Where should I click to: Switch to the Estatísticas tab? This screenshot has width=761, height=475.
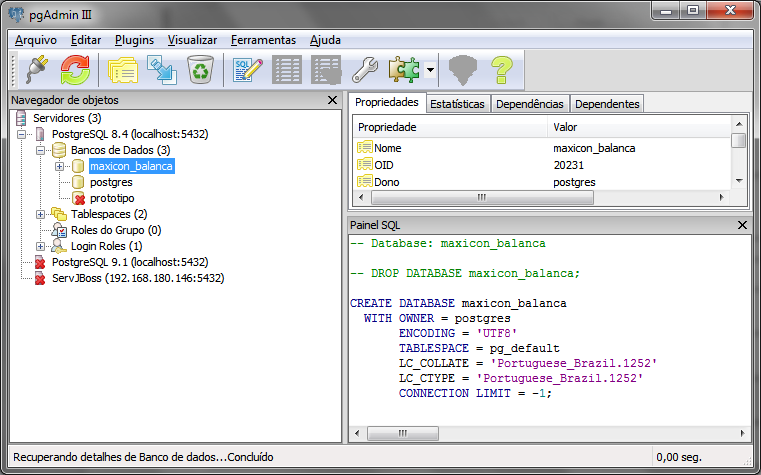[x=457, y=104]
